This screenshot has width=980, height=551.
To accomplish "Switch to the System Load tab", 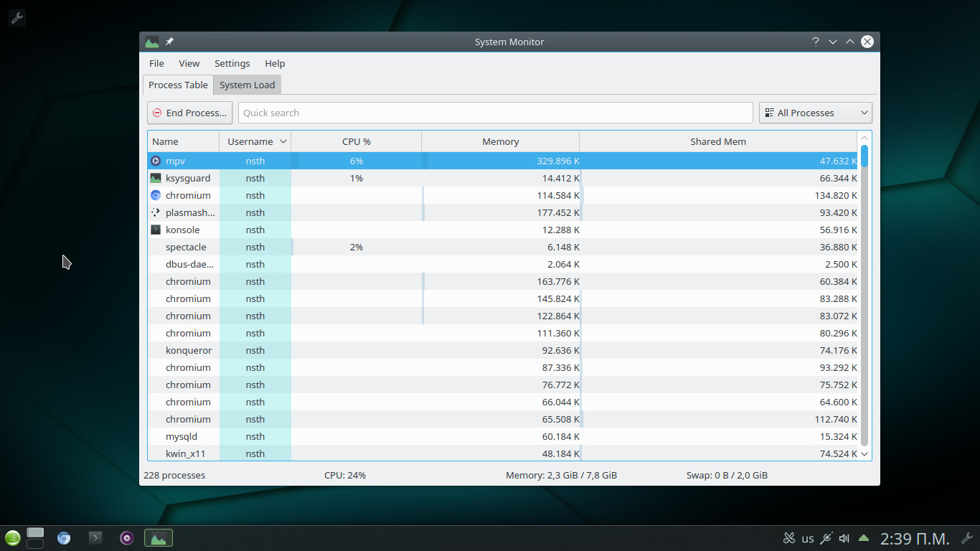I will 247,85.
